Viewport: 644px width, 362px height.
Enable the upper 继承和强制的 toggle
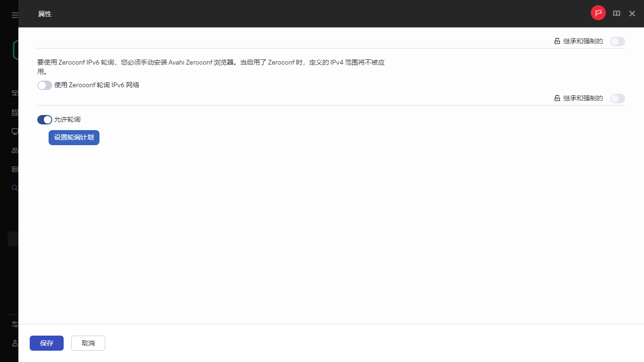point(617,41)
